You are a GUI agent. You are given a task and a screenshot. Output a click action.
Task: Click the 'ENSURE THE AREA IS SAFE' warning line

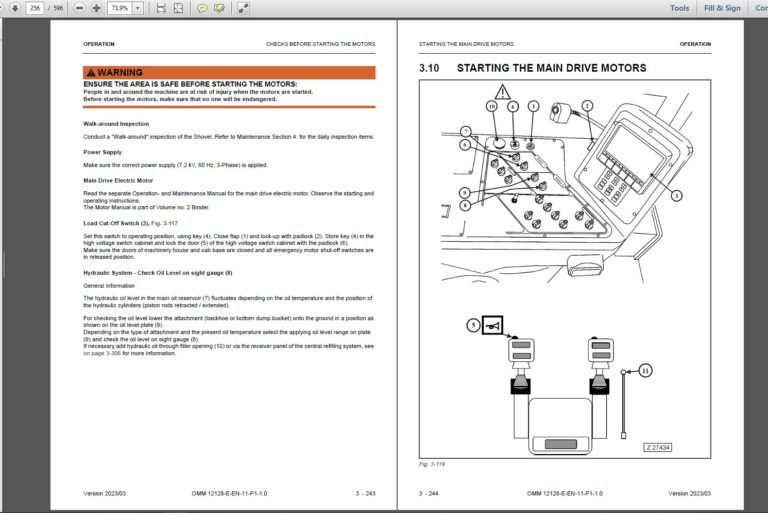[x=190, y=84]
